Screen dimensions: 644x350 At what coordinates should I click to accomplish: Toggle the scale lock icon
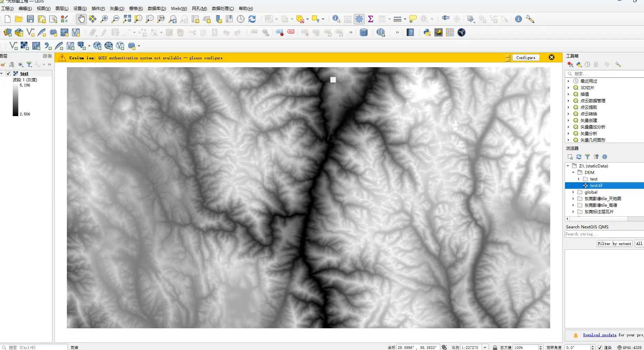tap(495, 347)
